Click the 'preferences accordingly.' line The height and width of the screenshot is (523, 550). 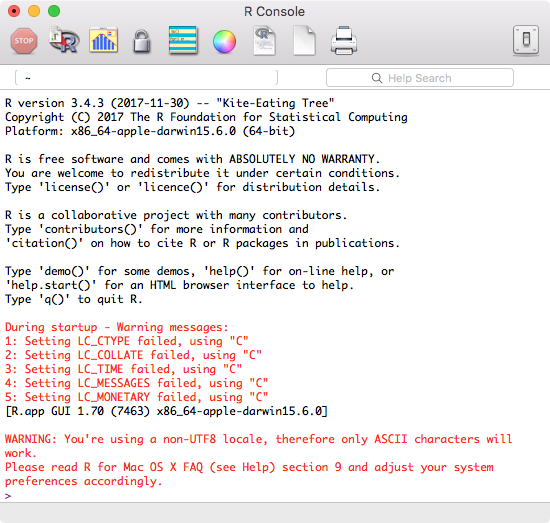pos(83,481)
